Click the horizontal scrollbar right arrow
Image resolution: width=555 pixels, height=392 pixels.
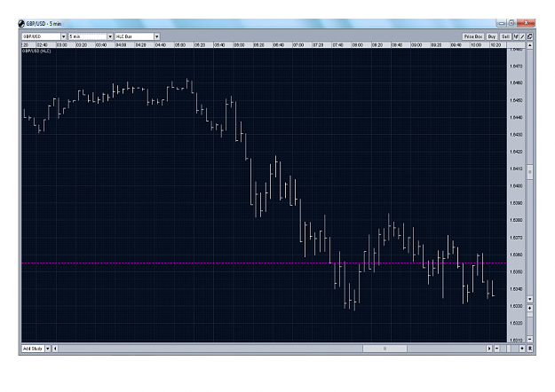coord(489,349)
